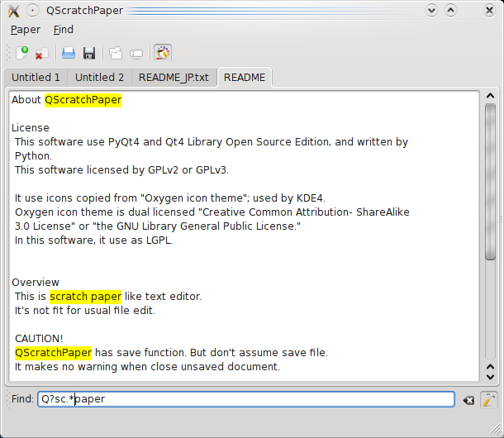
Task: Save the paper with floppy disk icon
Action: [89, 53]
